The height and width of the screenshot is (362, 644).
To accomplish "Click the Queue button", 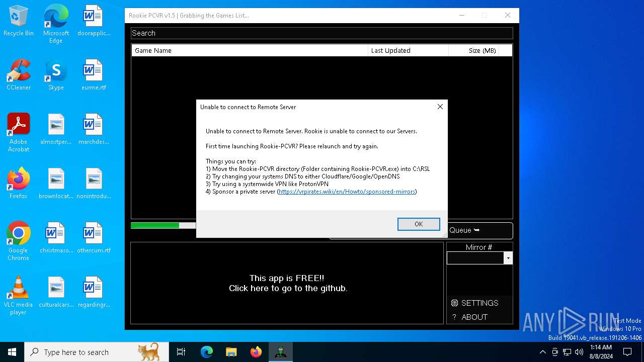I will point(479,230).
